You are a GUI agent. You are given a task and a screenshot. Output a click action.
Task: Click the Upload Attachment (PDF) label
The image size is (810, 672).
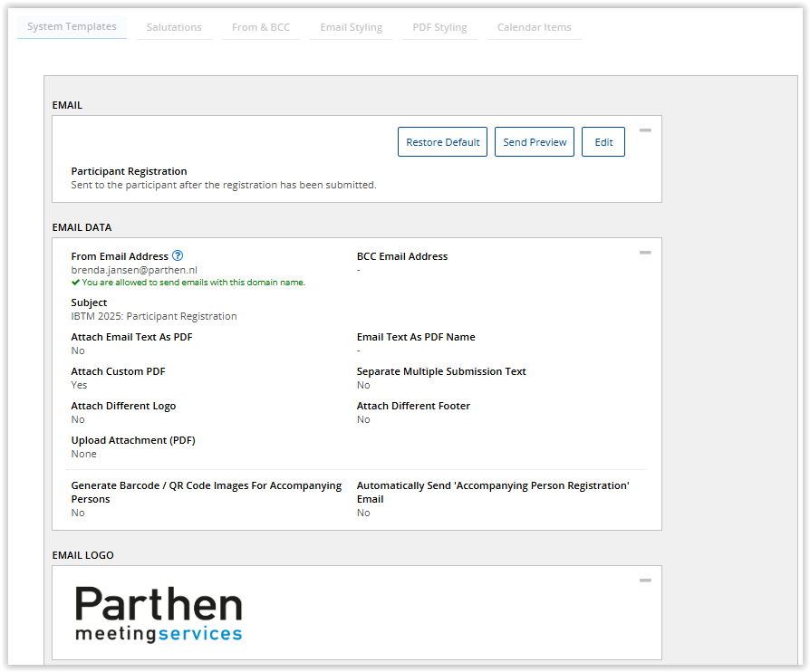click(133, 440)
